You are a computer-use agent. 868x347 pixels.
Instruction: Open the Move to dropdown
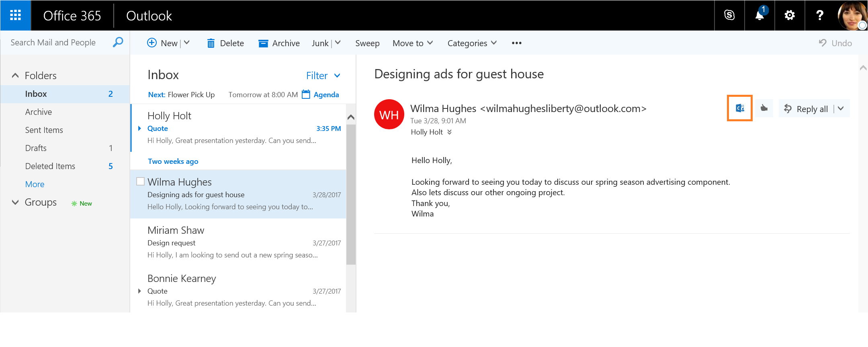(x=413, y=43)
